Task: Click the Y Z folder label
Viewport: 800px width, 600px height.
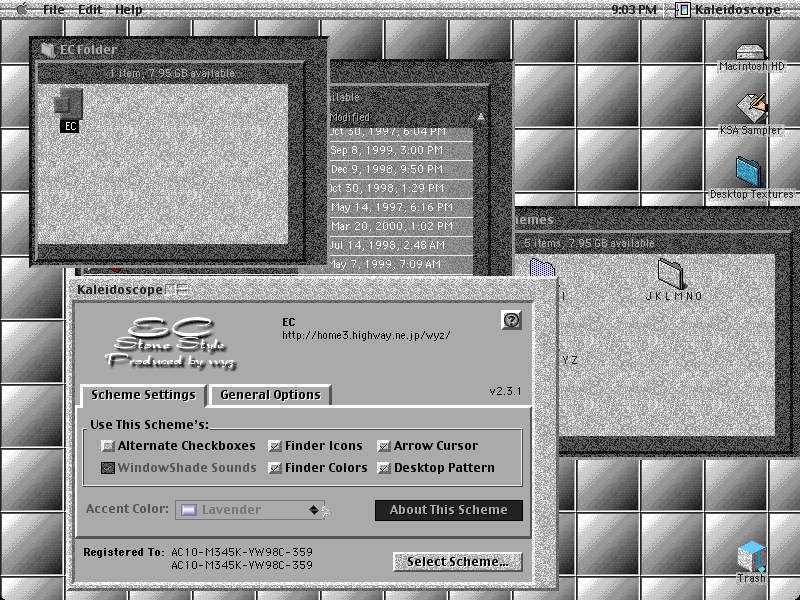Action: pyautogui.click(x=570, y=360)
